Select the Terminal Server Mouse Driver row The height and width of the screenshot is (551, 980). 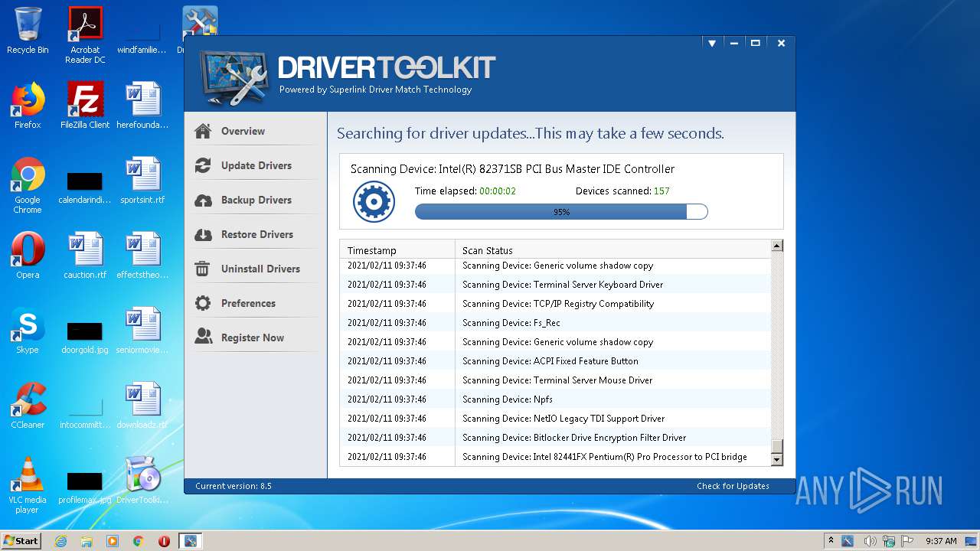556,380
